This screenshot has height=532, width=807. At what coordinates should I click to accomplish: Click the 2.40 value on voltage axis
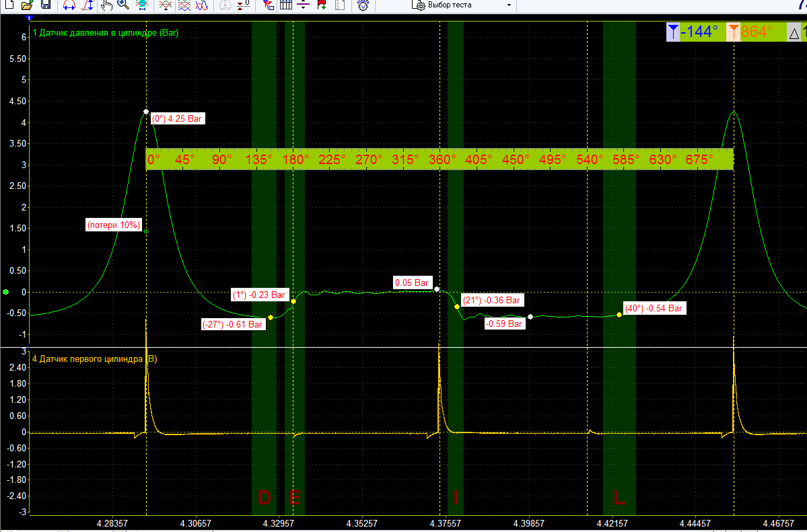point(17,367)
